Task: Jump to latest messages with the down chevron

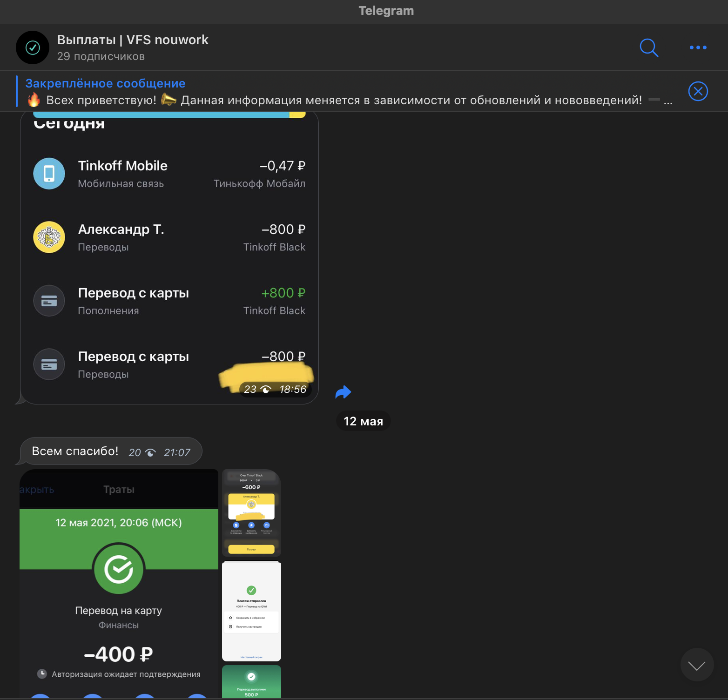Action: coord(697,665)
